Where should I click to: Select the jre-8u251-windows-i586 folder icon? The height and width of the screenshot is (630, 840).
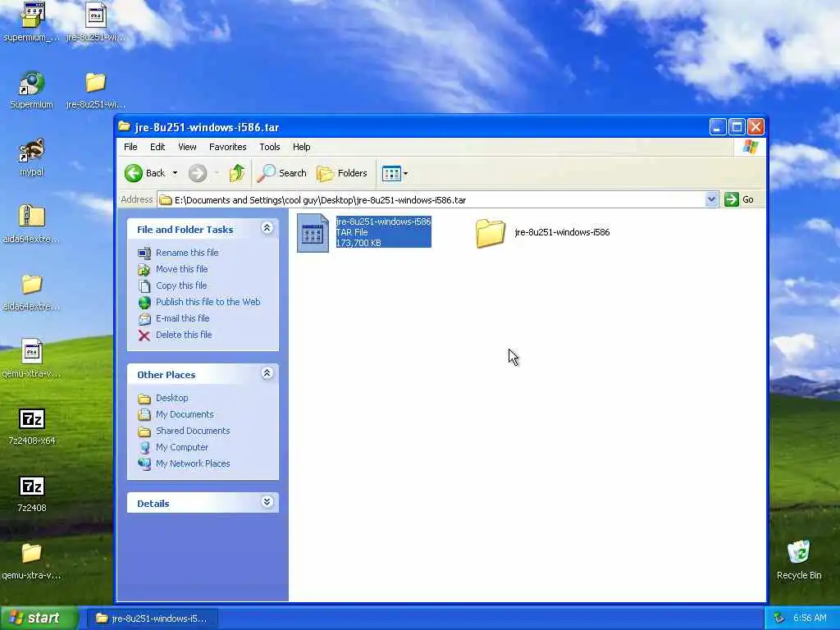point(491,232)
